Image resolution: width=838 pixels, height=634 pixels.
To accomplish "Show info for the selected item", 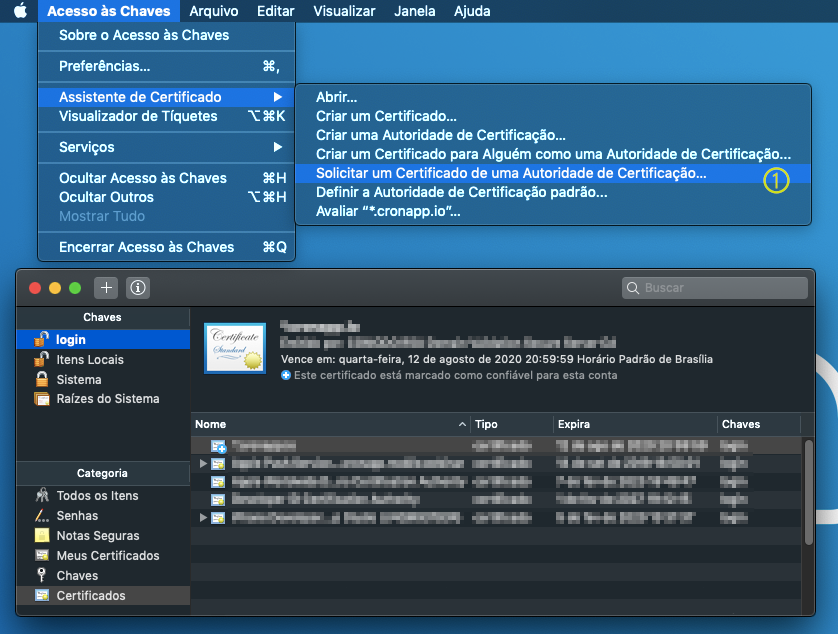I will point(138,288).
